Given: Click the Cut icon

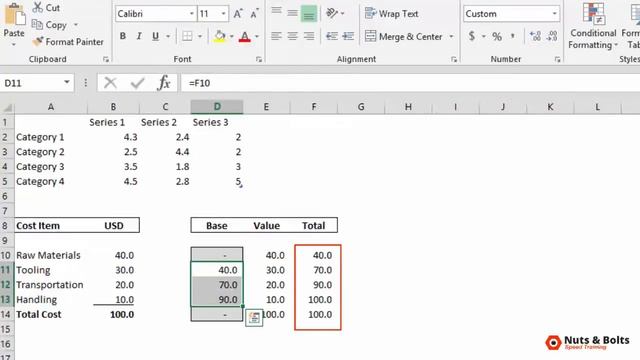Looking at the screenshot, I should 38,7.
